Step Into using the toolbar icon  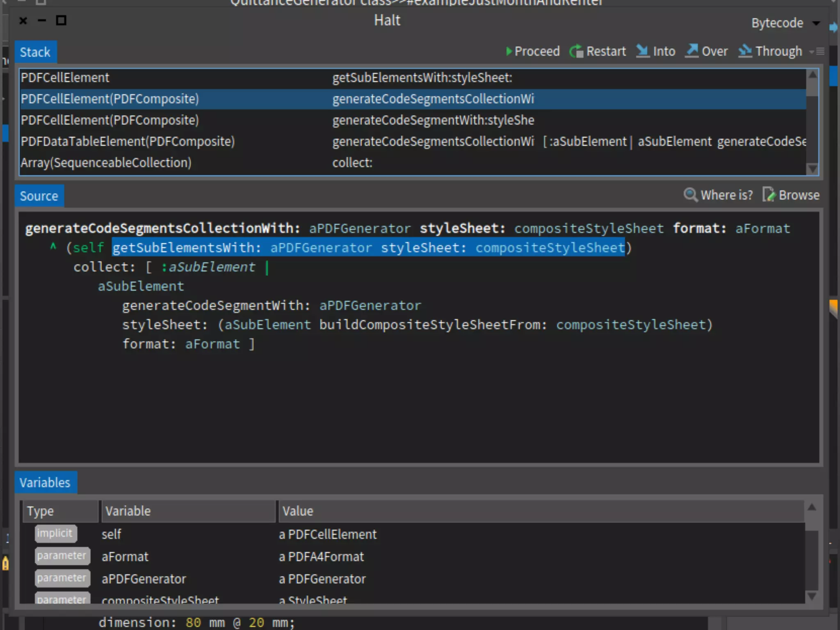tap(643, 51)
